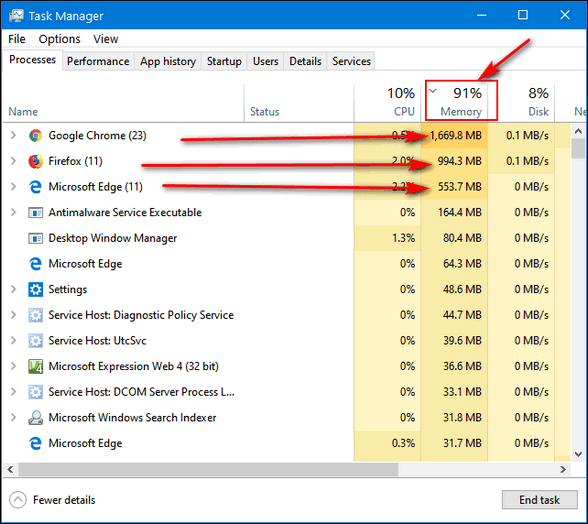This screenshot has height=524, width=588.
Task: Click the Task Manager title bar icon
Action: pos(16,16)
